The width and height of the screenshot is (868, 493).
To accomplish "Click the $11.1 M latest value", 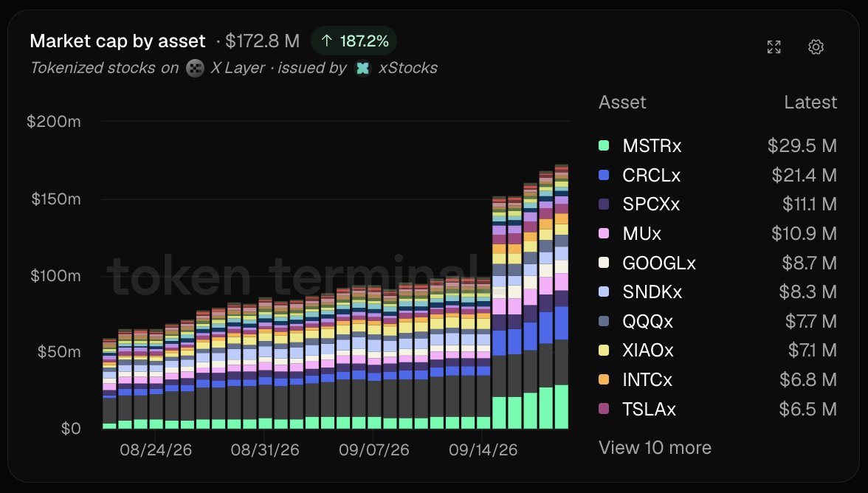I will (x=809, y=204).
